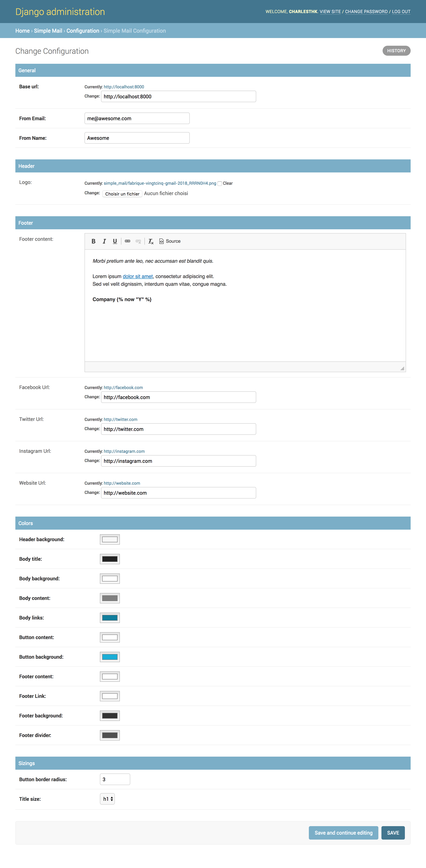Apply italic formatting in the footer editor
The image size is (426, 868).
point(104,241)
